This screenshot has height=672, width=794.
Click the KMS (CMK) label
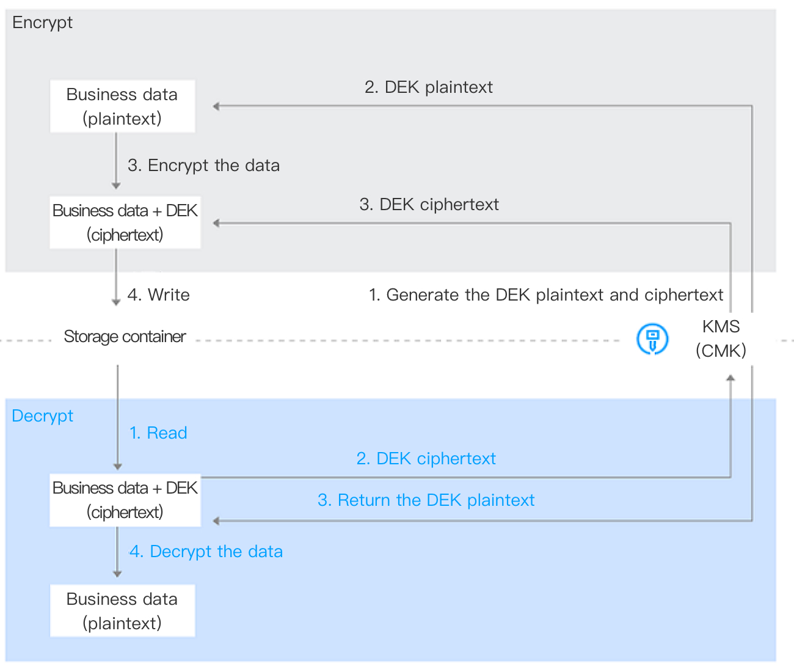coord(721,338)
